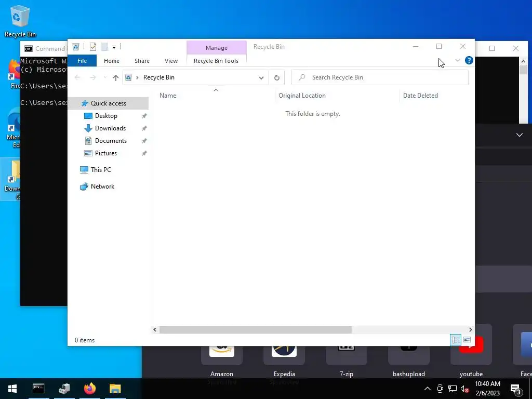Open Downloads in the navigation pane
This screenshot has height=399, width=532.
pos(110,128)
